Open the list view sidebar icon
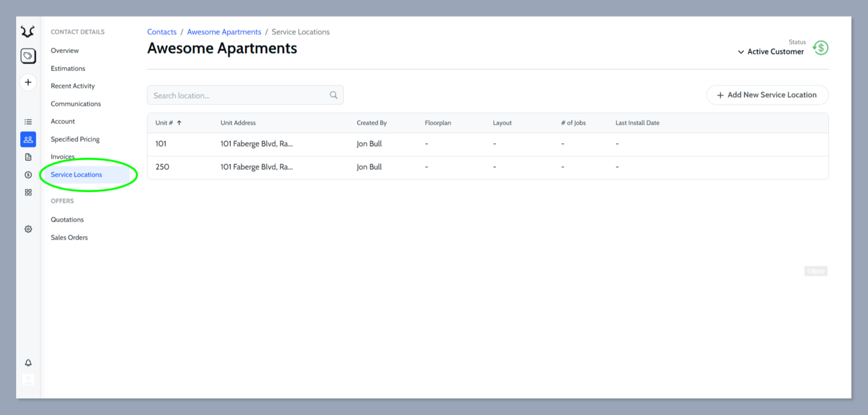The width and height of the screenshot is (868, 415). [x=28, y=122]
